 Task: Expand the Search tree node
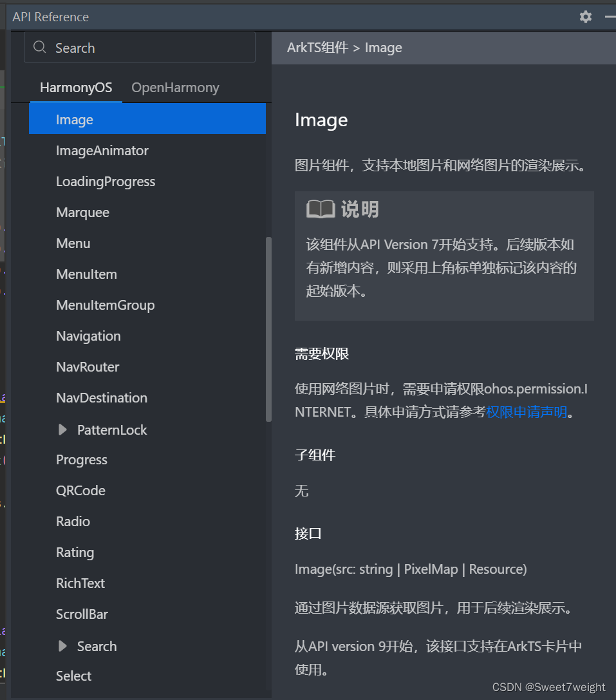pyautogui.click(x=62, y=646)
